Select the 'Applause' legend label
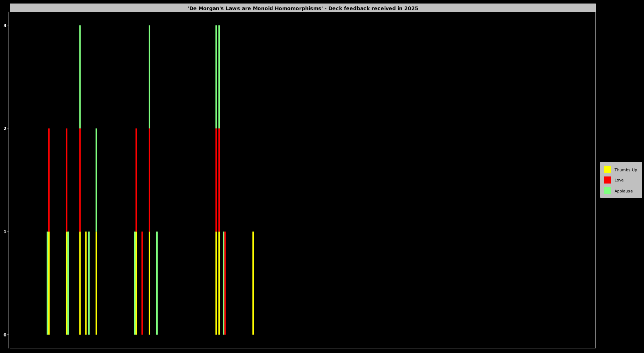 tap(624, 191)
